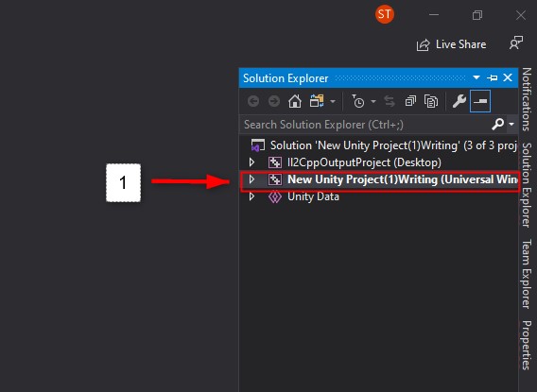The image size is (537, 392).
Task: Select Il2CppOutputProject (Desktop) project
Action: (x=364, y=162)
